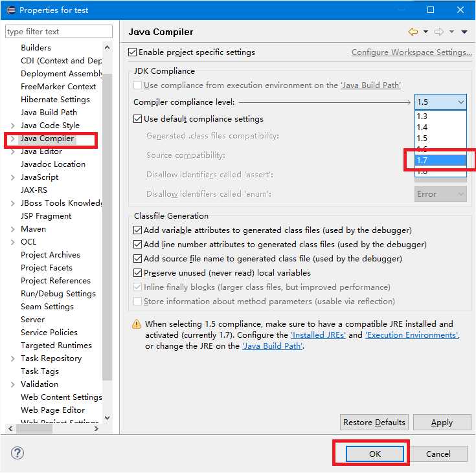Select Builders in the properties tree
Screen dimensions: 476x473
[x=36, y=48]
